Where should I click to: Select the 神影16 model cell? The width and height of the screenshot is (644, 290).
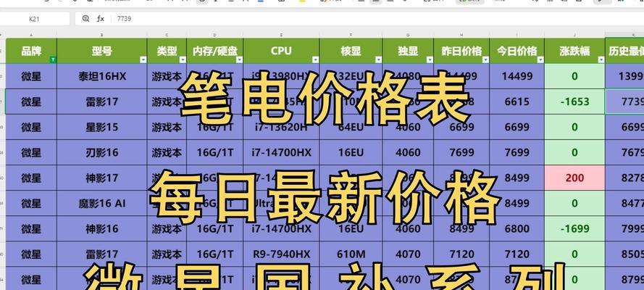click(102, 229)
